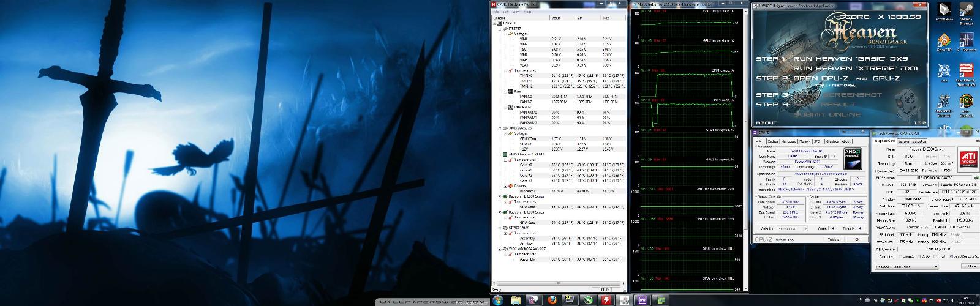Switch to Memory tab in CPU-Z
The height and width of the screenshot is (306, 980).
point(805,141)
